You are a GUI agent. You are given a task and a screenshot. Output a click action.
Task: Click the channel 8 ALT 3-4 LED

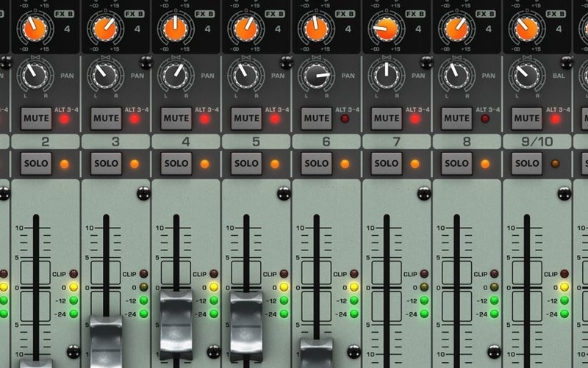[485, 119]
